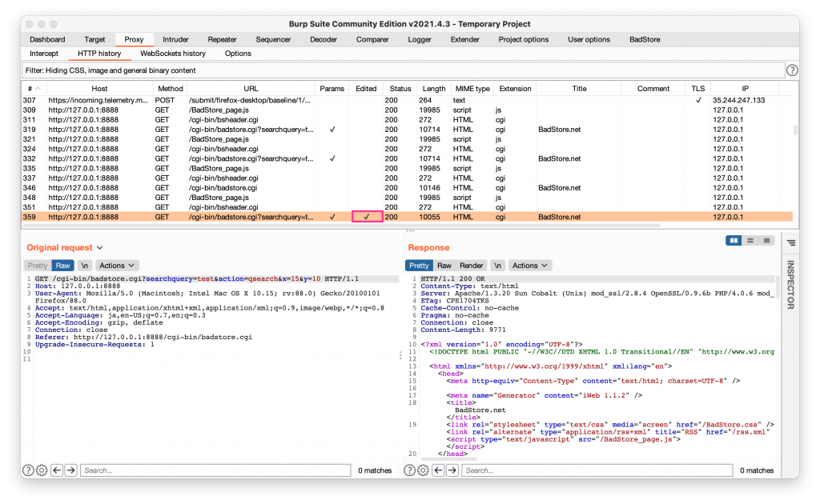Screen dimensions: 820x504
Task: Go to previous match in request search
Action: (x=57, y=470)
